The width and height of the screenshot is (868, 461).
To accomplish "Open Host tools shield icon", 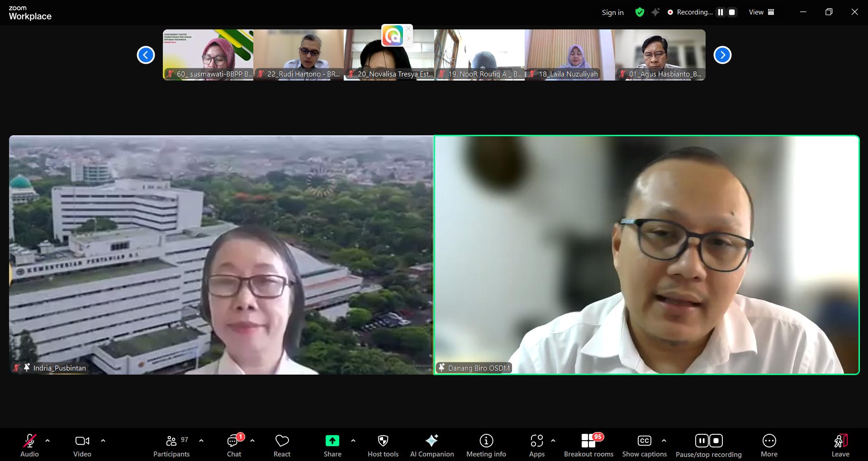I will tap(383, 445).
